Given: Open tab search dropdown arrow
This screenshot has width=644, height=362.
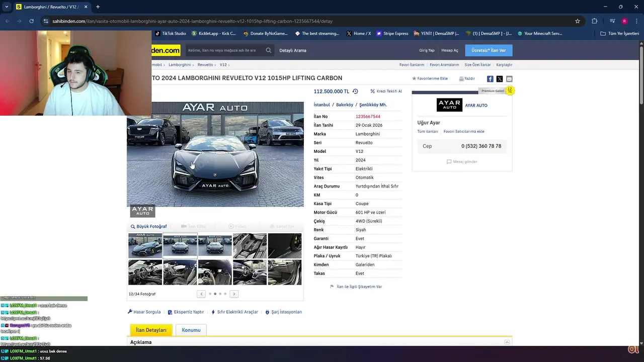Looking at the screenshot, I should pyautogui.click(x=7, y=7).
